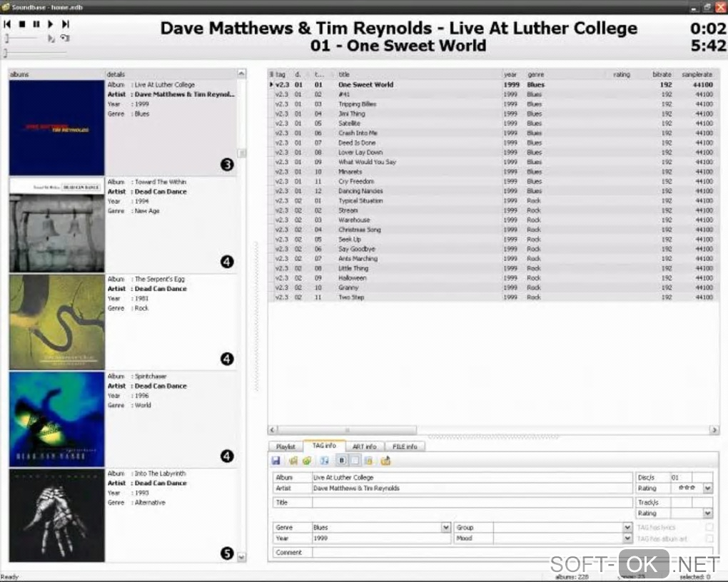Select the track 'Typical Situation'
Image resolution: width=728 pixels, height=582 pixels.
pyautogui.click(x=493, y=200)
